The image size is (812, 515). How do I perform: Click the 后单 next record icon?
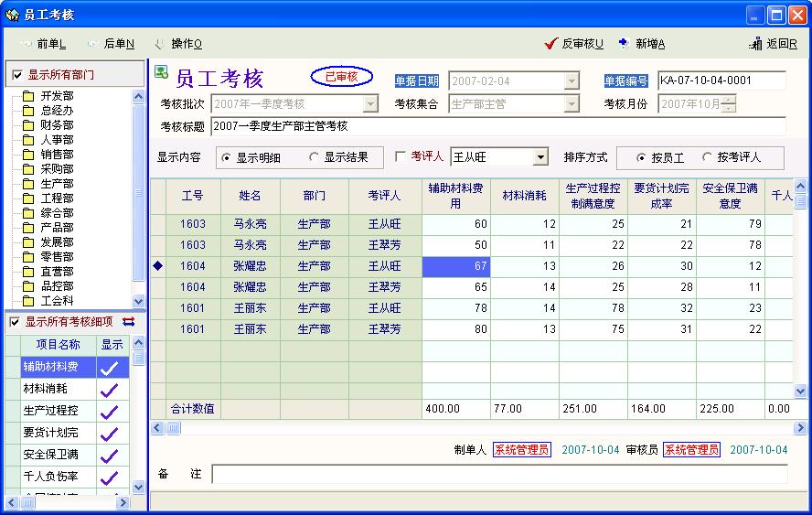click(92, 43)
